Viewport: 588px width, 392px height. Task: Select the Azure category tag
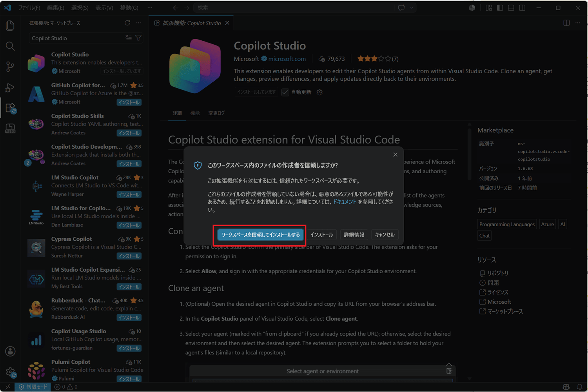[547, 224]
